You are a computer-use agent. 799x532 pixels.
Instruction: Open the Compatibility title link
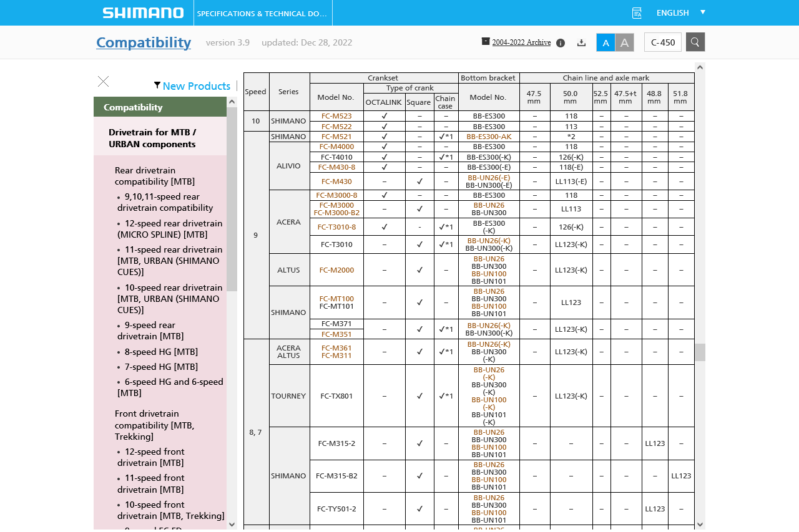tap(144, 42)
